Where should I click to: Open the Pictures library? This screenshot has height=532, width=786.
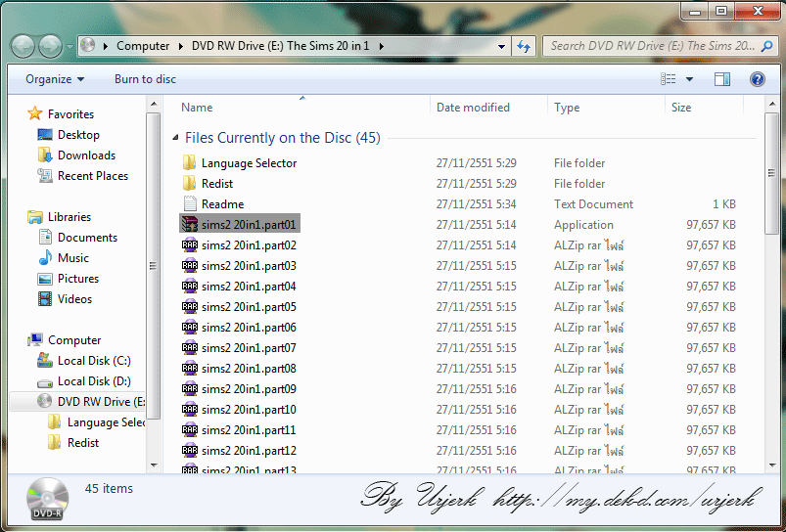coord(69,279)
